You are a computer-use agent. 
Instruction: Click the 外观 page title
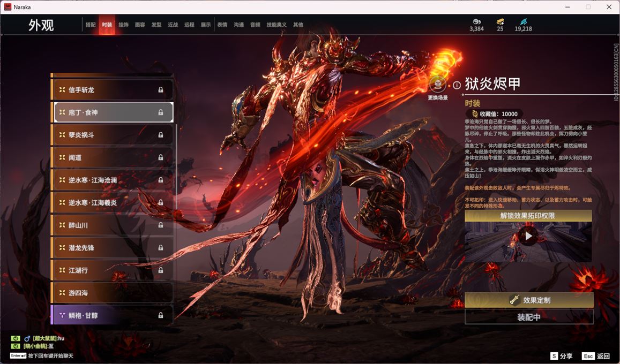(x=41, y=25)
